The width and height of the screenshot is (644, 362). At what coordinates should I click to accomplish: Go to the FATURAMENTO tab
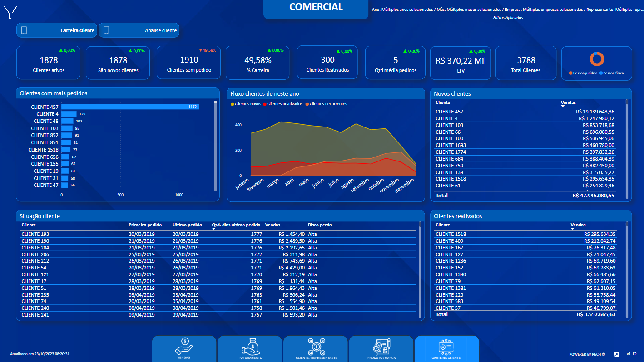point(250,348)
